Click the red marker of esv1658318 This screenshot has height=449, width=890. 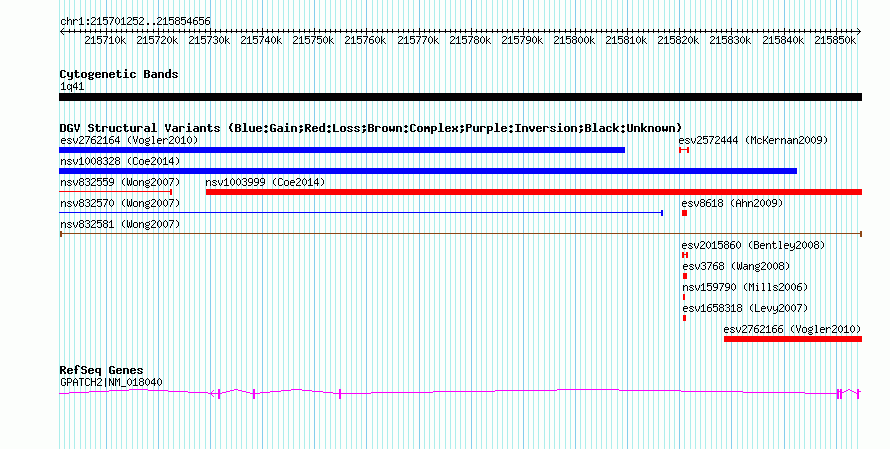tap(685, 318)
